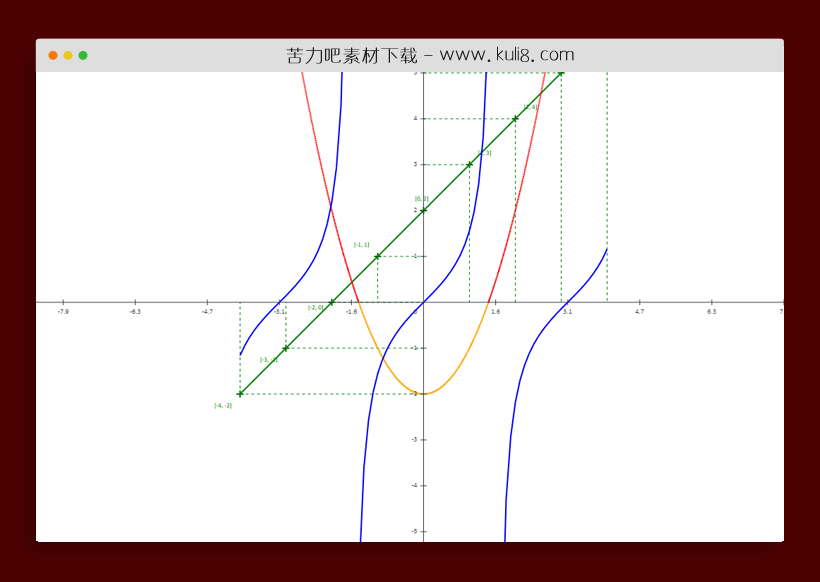This screenshot has height=582, width=820.
Task: Click the plus marker at point [-4, -2]
Action: 240,394
